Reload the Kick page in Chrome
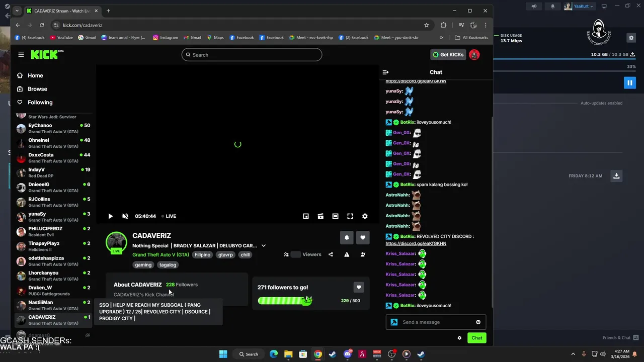Image resolution: width=644 pixels, height=362 pixels. 42,25
